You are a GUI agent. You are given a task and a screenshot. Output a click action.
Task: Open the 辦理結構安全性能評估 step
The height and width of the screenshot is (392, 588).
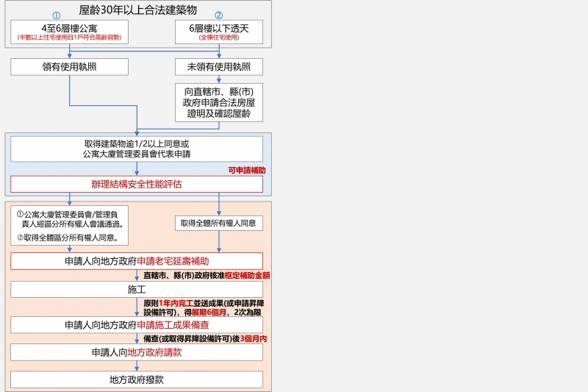(x=137, y=184)
